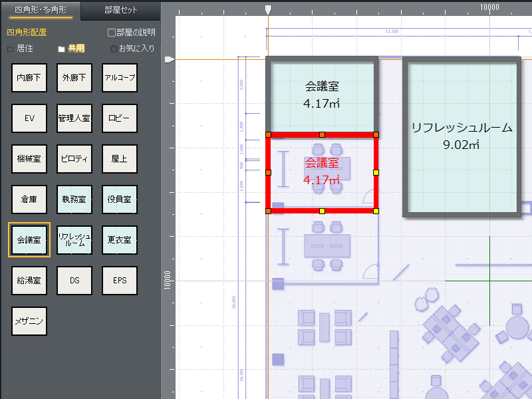Screen dimensions: 532x399
Task: Click the selected room's top-center handle
Action: click(x=322, y=135)
